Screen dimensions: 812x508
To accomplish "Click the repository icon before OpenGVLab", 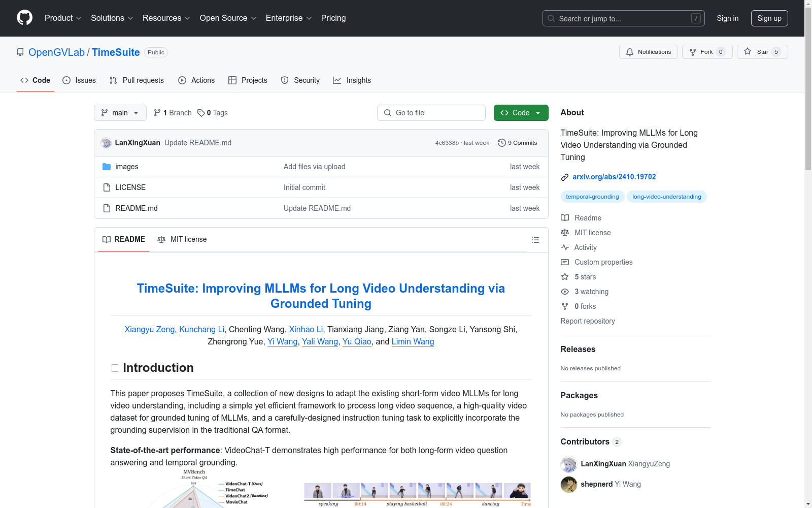I will [x=20, y=52].
